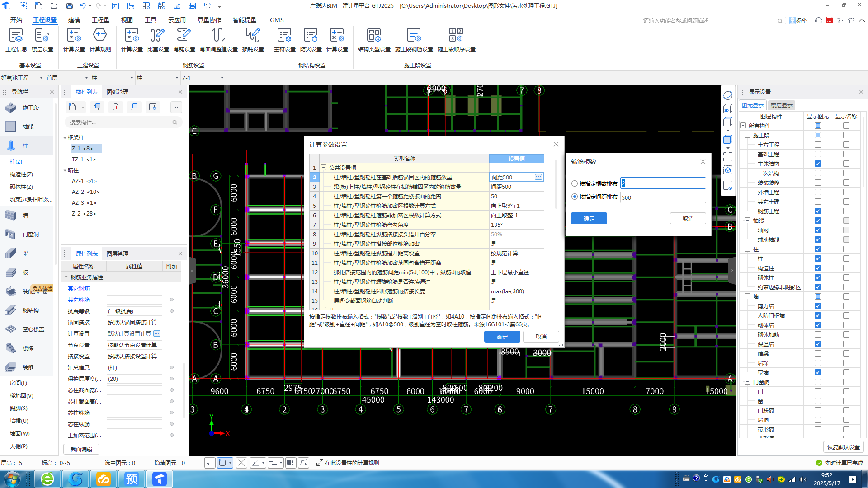Open 施工段钢筋设置 tool
The height and width of the screenshot is (488, 868).
[414, 40]
